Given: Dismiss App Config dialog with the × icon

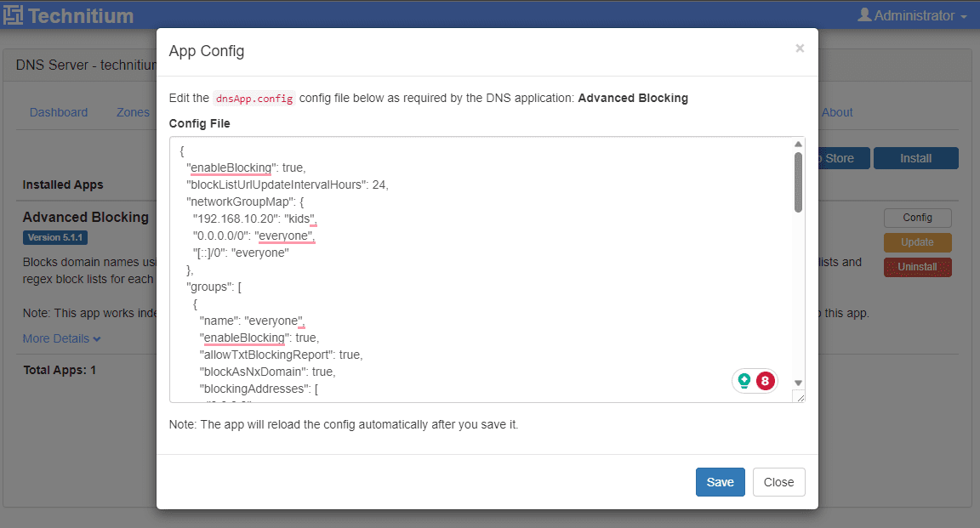Looking at the screenshot, I should pyautogui.click(x=800, y=48).
